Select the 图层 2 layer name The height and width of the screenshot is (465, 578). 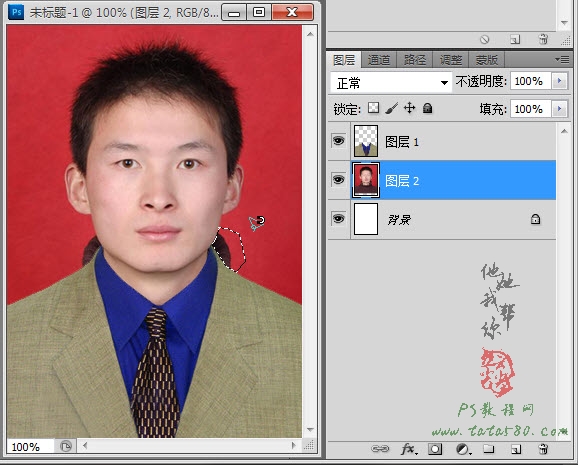(x=402, y=181)
